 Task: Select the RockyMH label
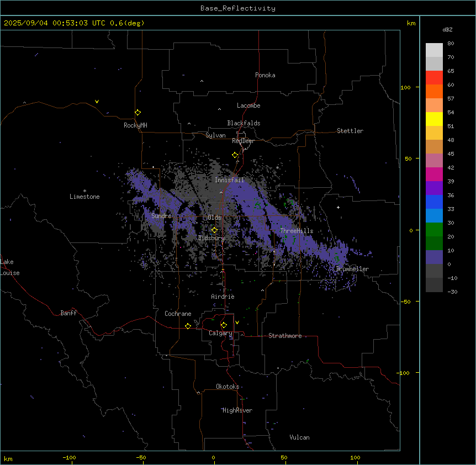point(135,125)
